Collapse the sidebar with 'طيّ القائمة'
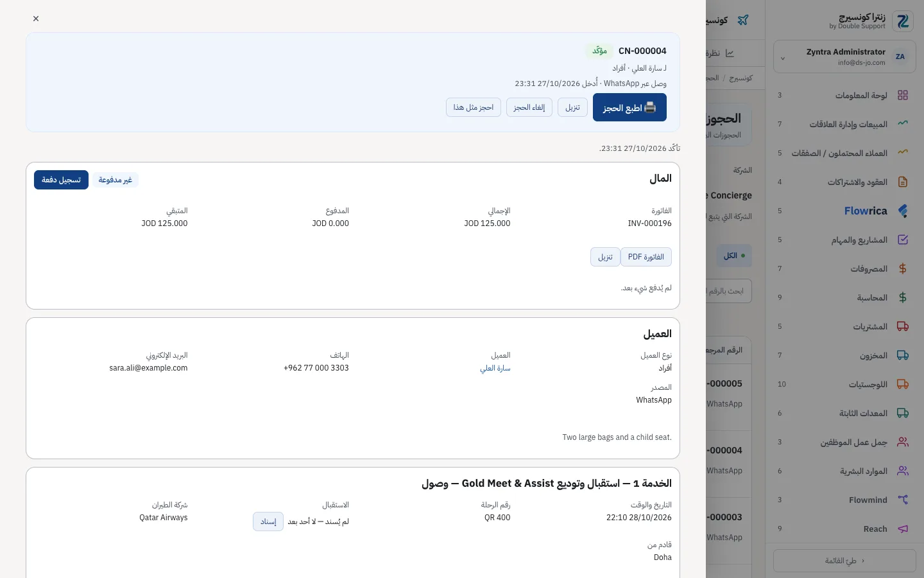 (x=844, y=561)
